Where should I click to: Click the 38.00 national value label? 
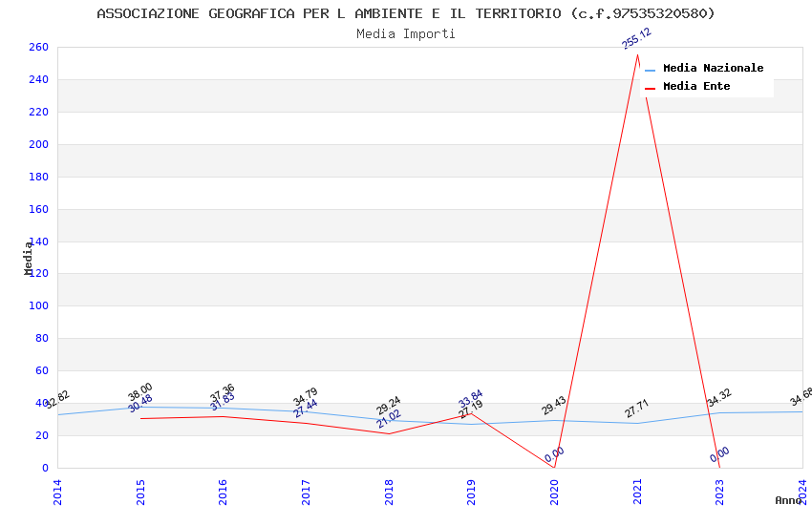pos(139,391)
